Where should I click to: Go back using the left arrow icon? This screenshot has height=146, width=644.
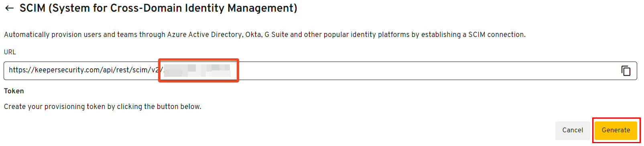pyautogui.click(x=10, y=8)
